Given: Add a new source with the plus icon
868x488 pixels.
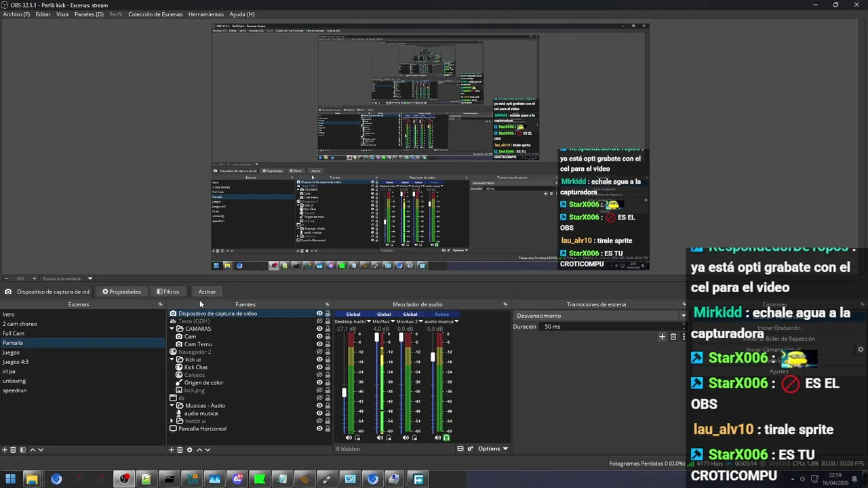Looking at the screenshot, I should [x=172, y=449].
